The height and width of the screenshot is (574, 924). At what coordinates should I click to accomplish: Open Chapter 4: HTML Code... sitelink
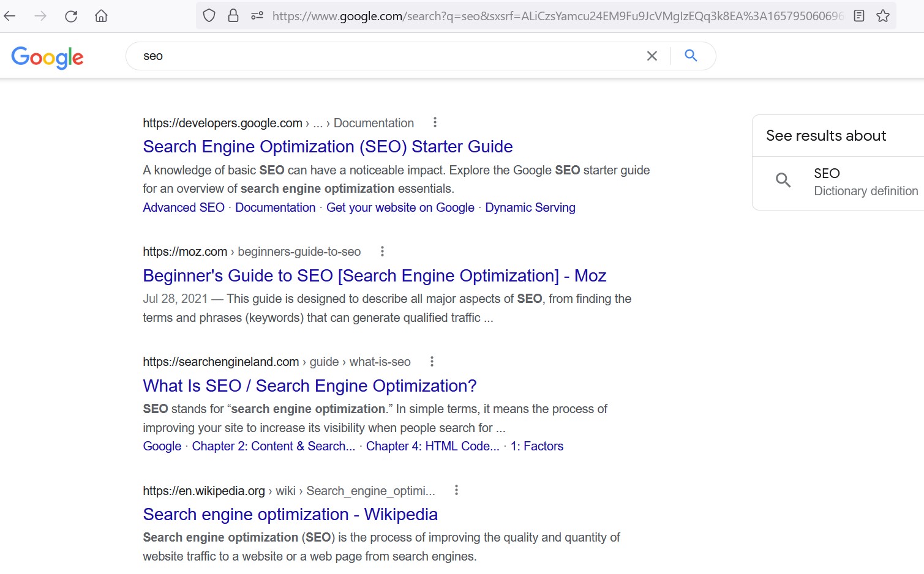(433, 446)
